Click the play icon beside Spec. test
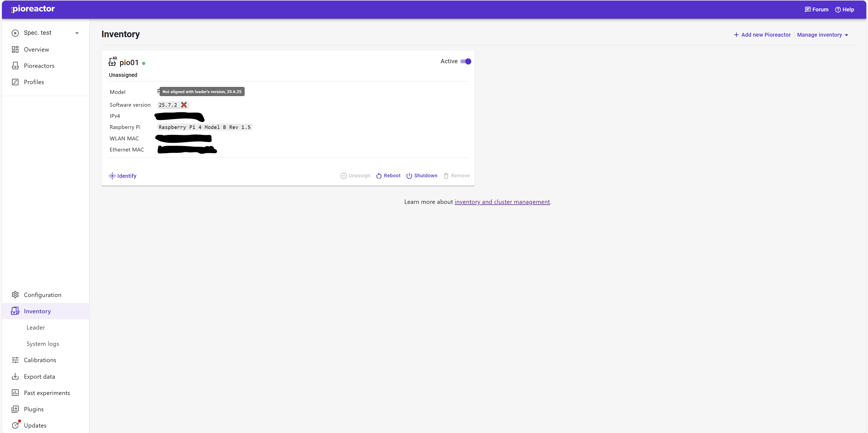 tap(15, 33)
